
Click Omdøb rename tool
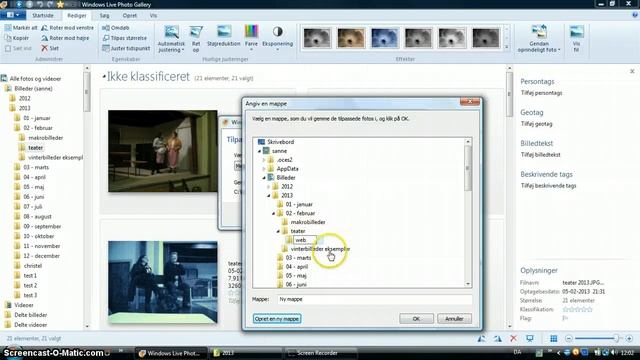pyautogui.click(x=116, y=28)
